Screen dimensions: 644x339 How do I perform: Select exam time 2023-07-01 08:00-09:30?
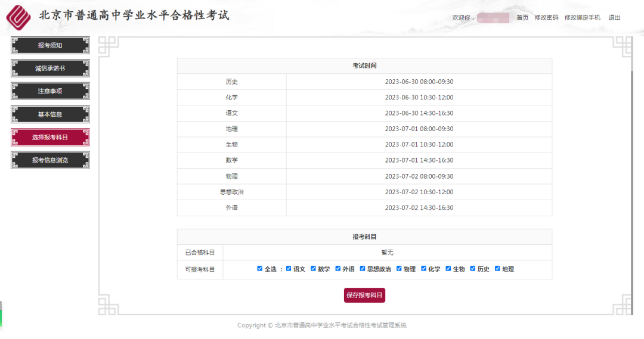[x=419, y=129]
